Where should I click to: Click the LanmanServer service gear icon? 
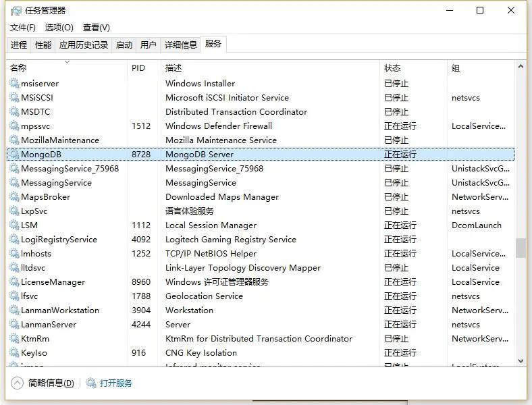click(x=14, y=324)
